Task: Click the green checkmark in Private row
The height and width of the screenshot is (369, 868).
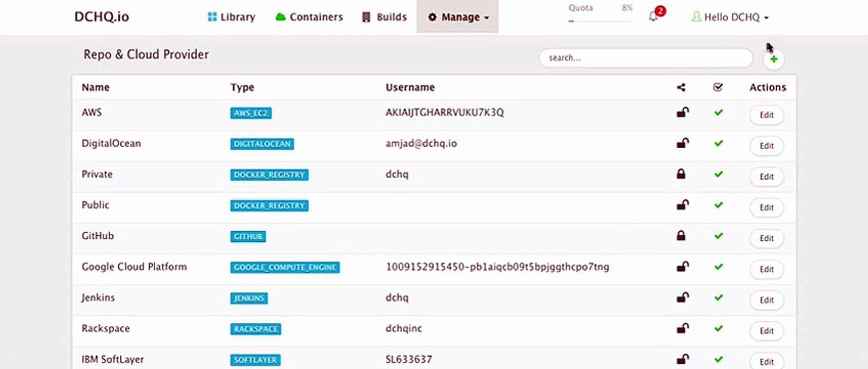Action: 718,174
